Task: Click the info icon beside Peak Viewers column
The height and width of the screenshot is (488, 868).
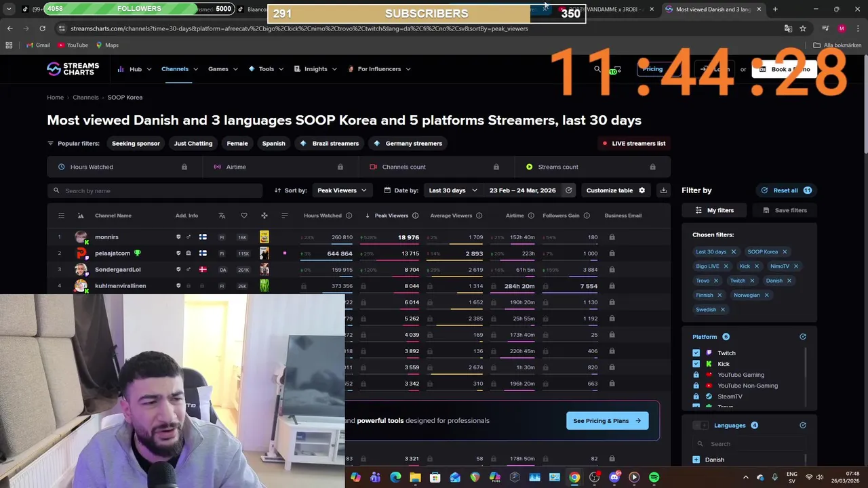Action: [x=415, y=216]
